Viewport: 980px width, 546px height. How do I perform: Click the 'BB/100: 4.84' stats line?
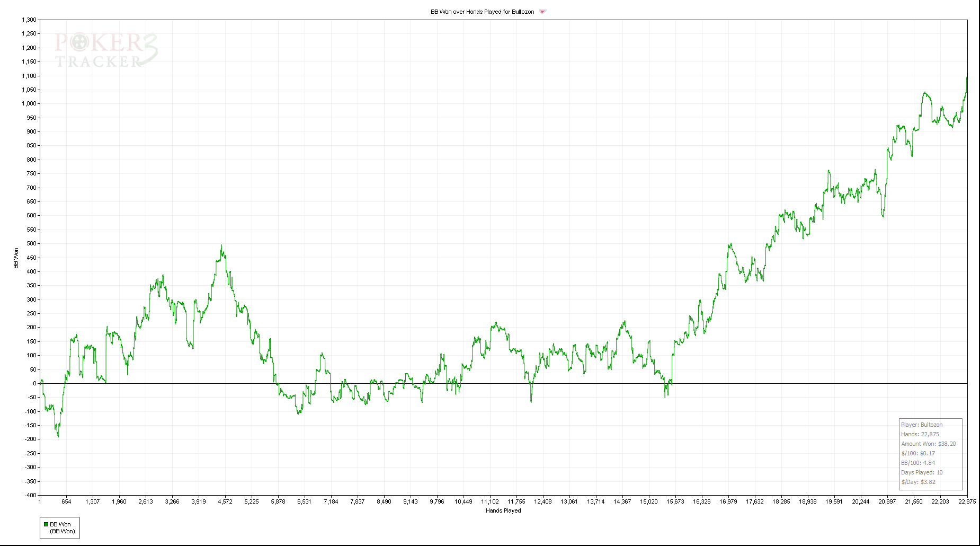click(918, 463)
